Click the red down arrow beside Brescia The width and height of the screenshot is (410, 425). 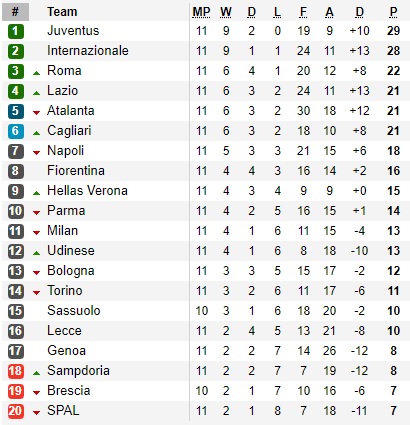point(37,393)
